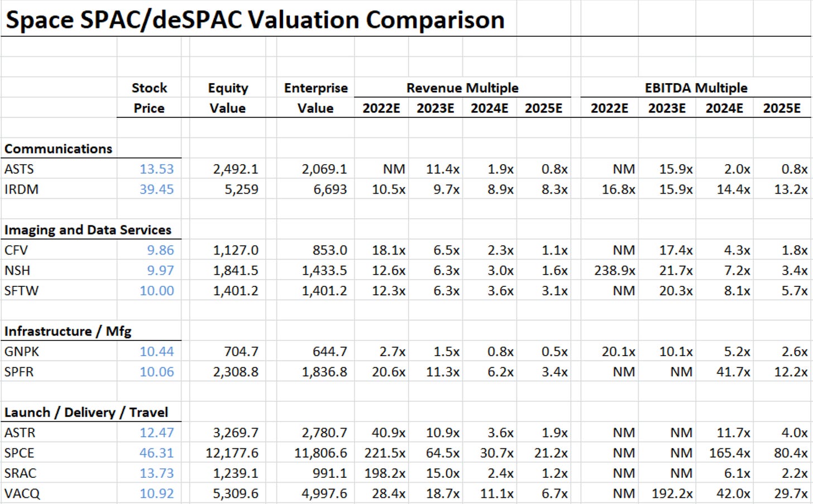The height and width of the screenshot is (504, 813).
Task: Click 2024E under Revenue Multiple
Action: (x=489, y=108)
